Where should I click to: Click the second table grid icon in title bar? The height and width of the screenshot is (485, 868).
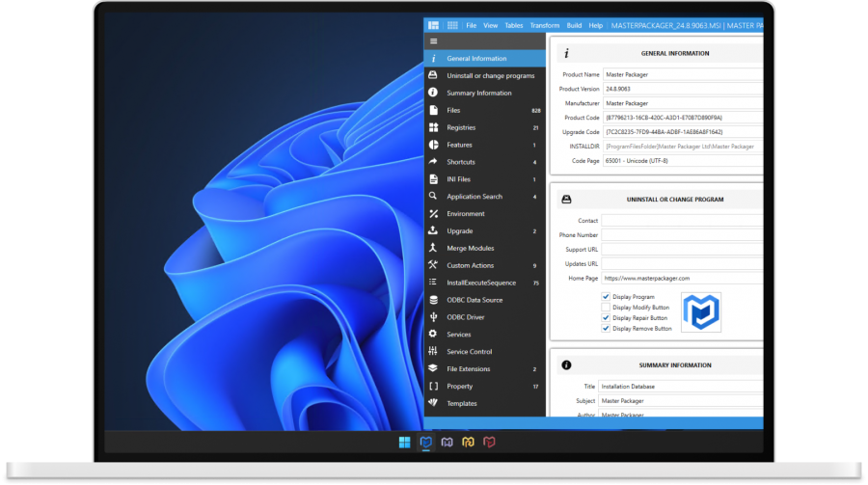tap(452, 25)
